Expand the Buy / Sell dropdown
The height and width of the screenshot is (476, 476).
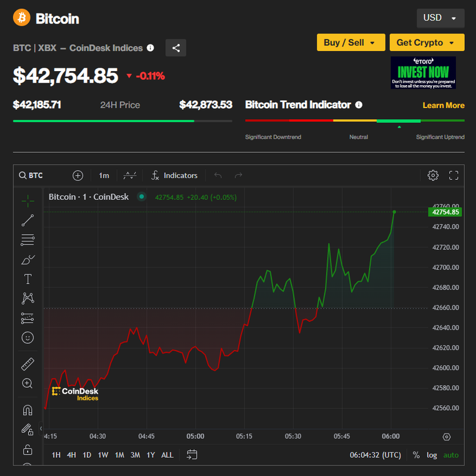tap(350, 42)
